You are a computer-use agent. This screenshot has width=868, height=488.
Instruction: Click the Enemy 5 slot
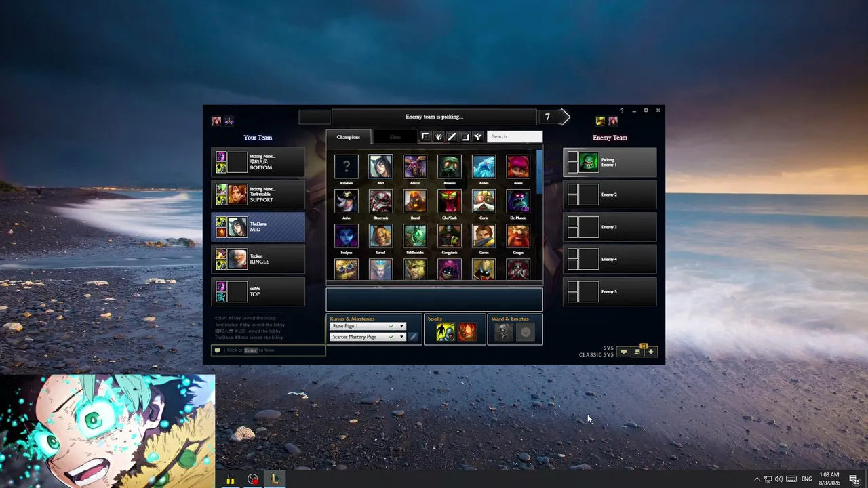point(610,291)
